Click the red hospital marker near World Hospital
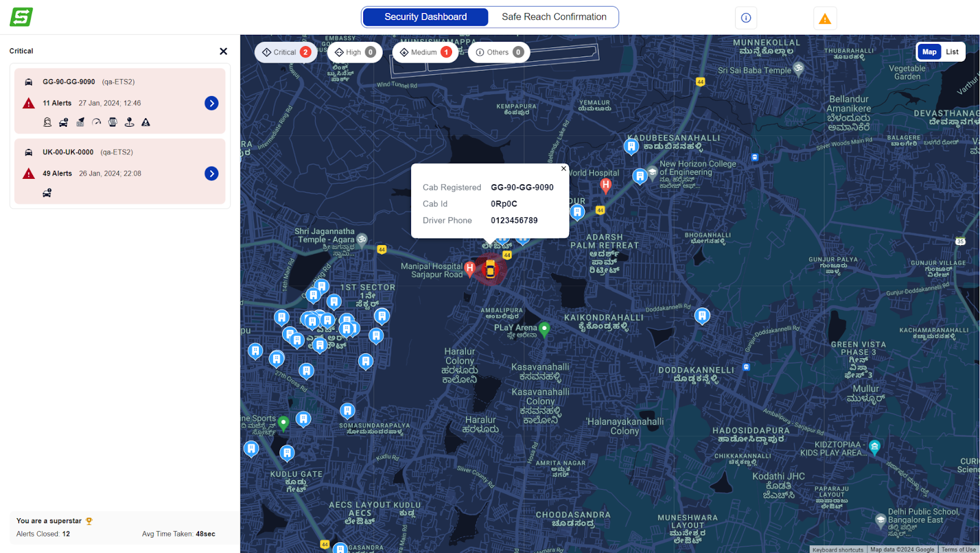Image resolution: width=980 pixels, height=553 pixels. coord(606,186)
